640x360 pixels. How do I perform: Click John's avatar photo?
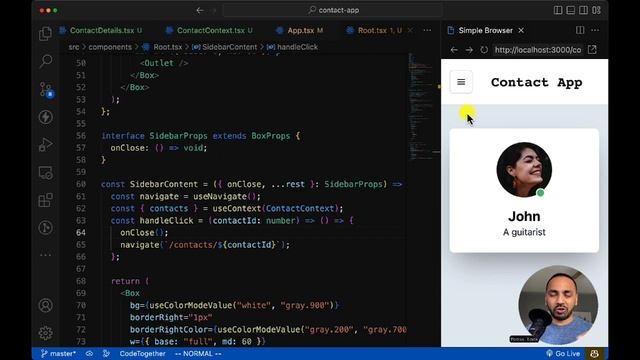click(524, 170)
